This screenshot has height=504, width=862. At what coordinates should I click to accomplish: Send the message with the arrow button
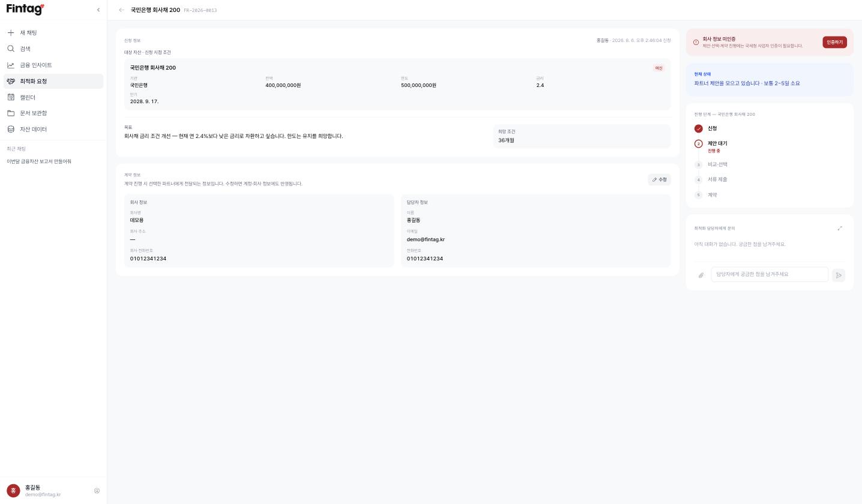pos(839,275)
